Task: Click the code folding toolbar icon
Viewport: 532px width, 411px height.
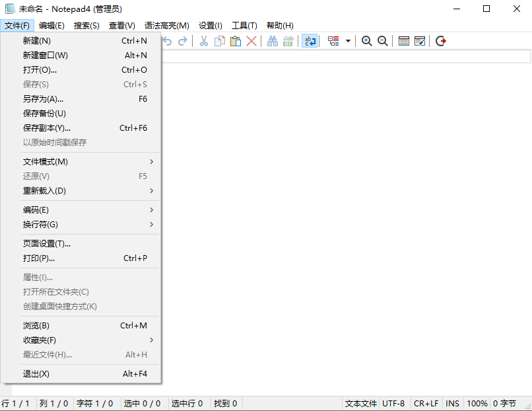Action: 333,41
